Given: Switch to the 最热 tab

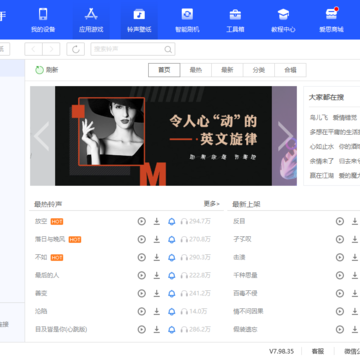Looking at the screenshot, I should pos(196,70).
